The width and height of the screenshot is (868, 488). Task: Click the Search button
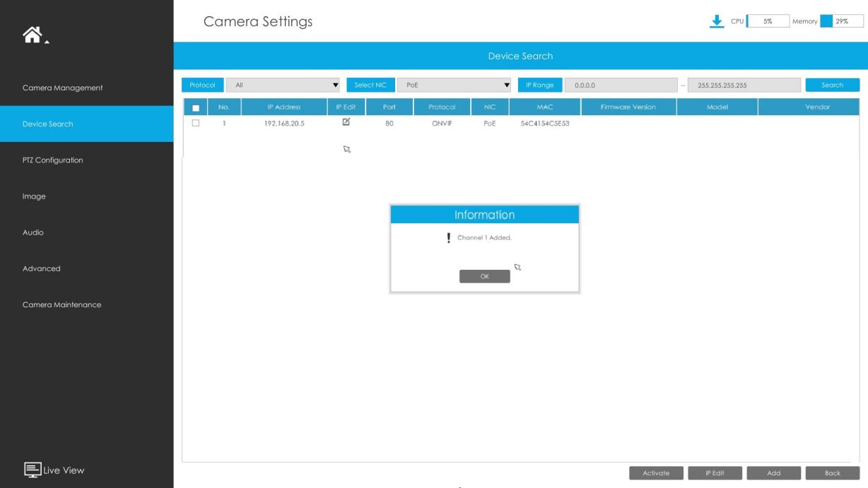click(833, 85)
